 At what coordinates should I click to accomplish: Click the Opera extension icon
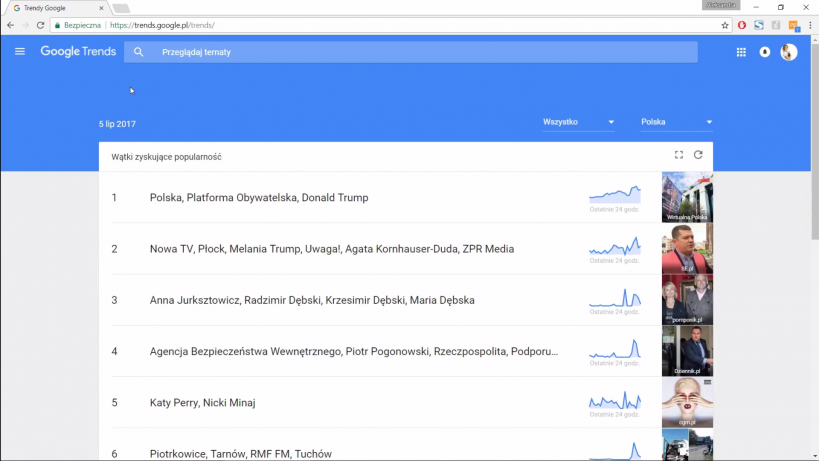click(x=742, y=25)
